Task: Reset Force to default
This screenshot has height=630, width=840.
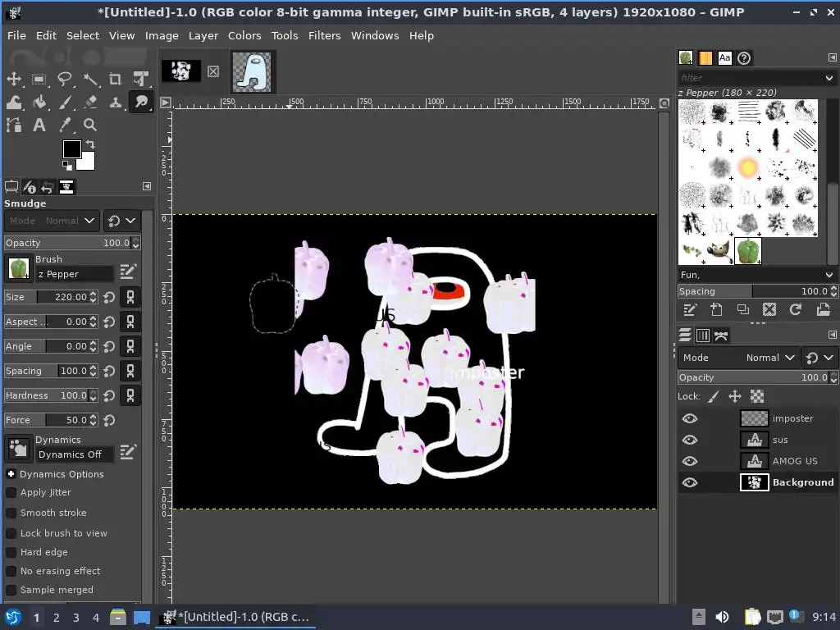Action: click(109, 421)
